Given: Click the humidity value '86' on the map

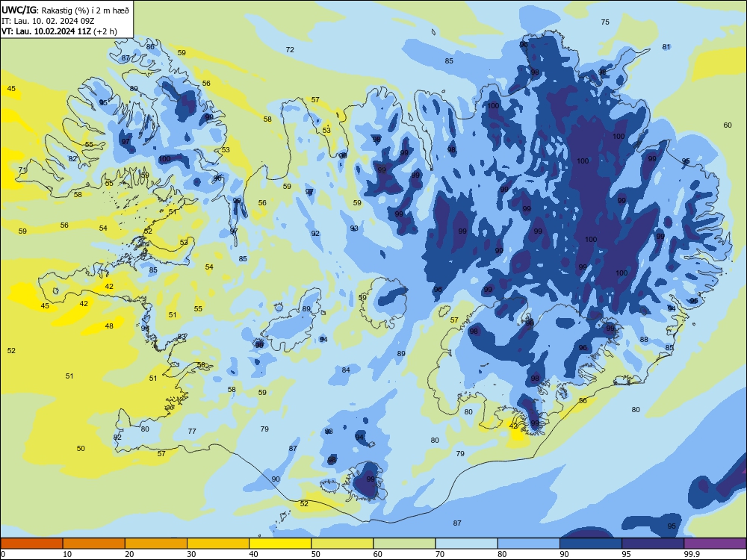Looking at the screenshot, I should click(150, 46).
